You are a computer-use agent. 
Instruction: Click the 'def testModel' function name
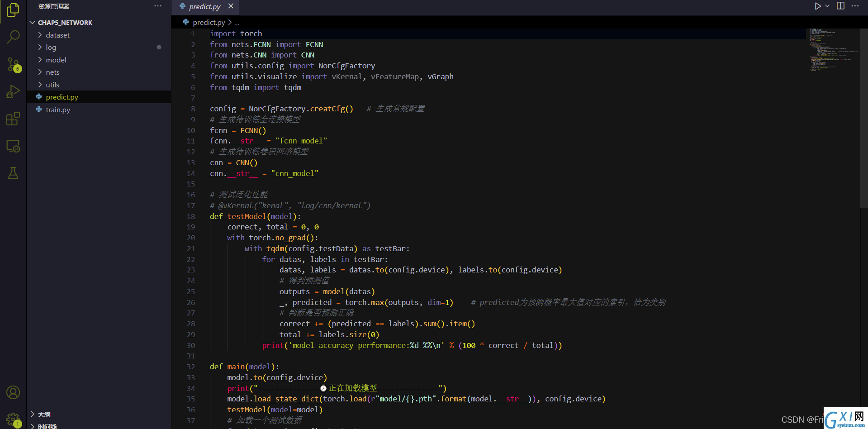click(247, 216)
